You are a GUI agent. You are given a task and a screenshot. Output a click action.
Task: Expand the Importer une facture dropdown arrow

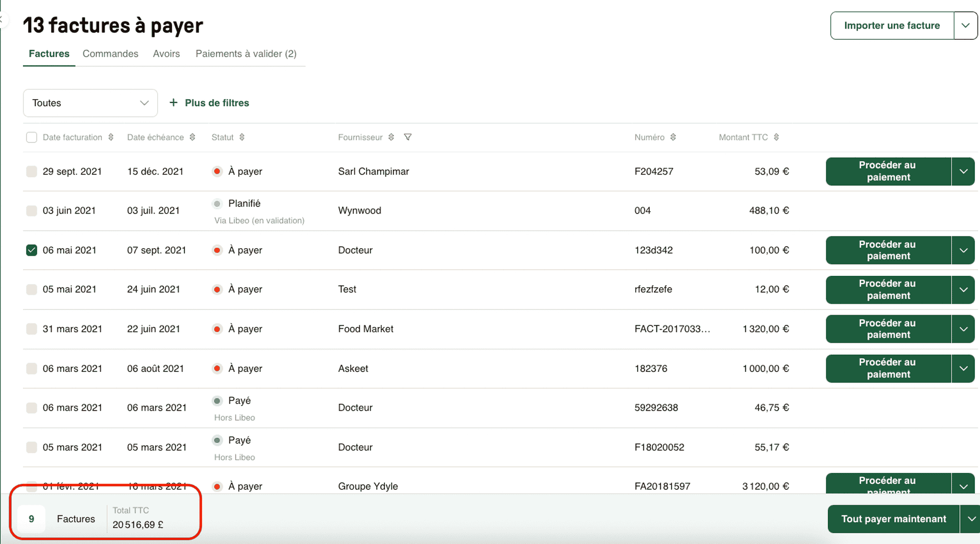(966, 26)
